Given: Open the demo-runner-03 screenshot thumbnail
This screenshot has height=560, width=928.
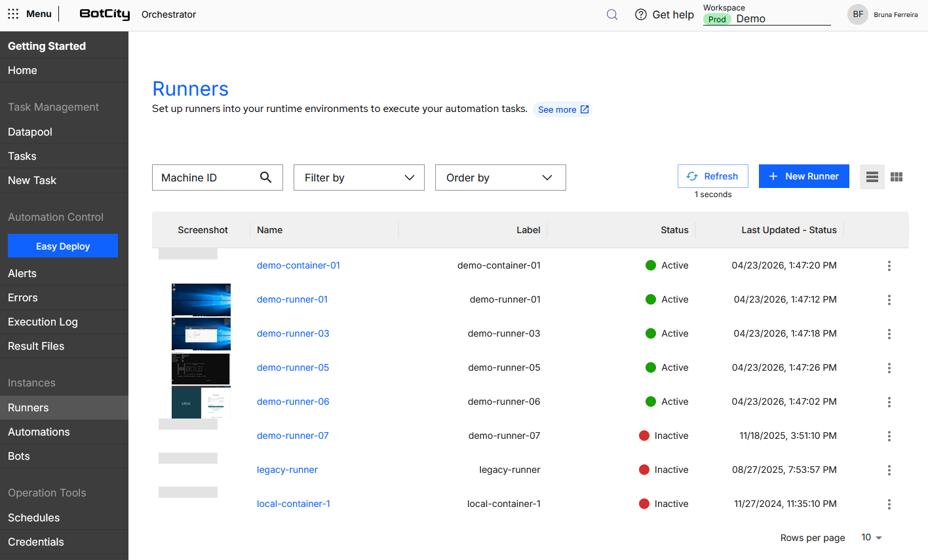Looking at the screenshot, I should pos(201,334).
